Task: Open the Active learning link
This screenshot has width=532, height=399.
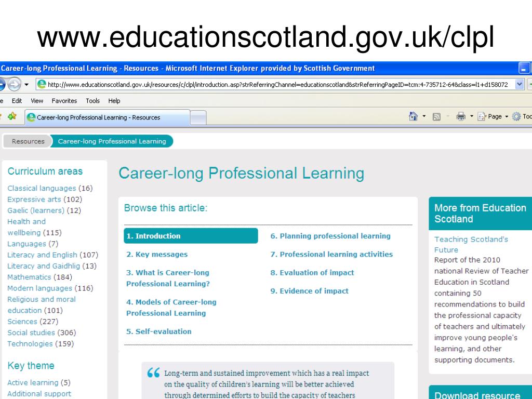Action: (33, 383)
